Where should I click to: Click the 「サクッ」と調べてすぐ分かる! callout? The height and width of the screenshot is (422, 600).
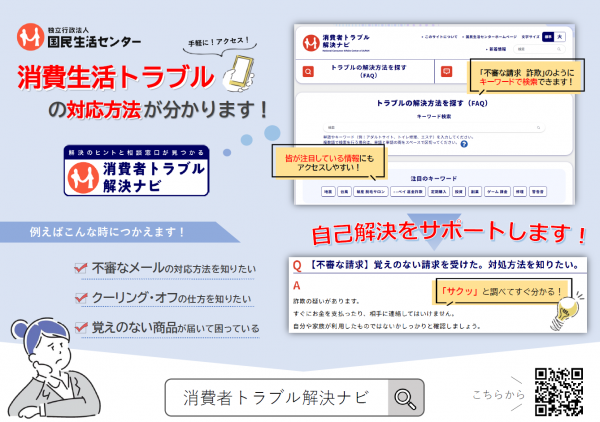click(502, 292)
